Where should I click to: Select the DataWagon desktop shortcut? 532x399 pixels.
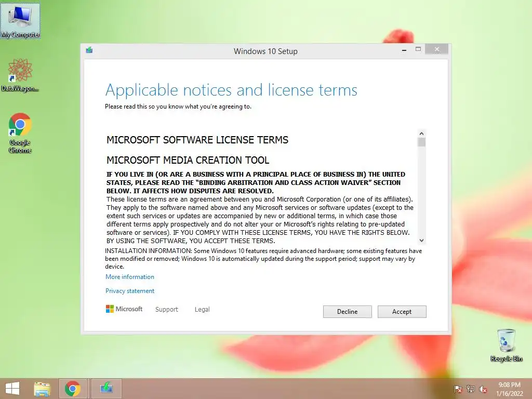coord(20,75)
